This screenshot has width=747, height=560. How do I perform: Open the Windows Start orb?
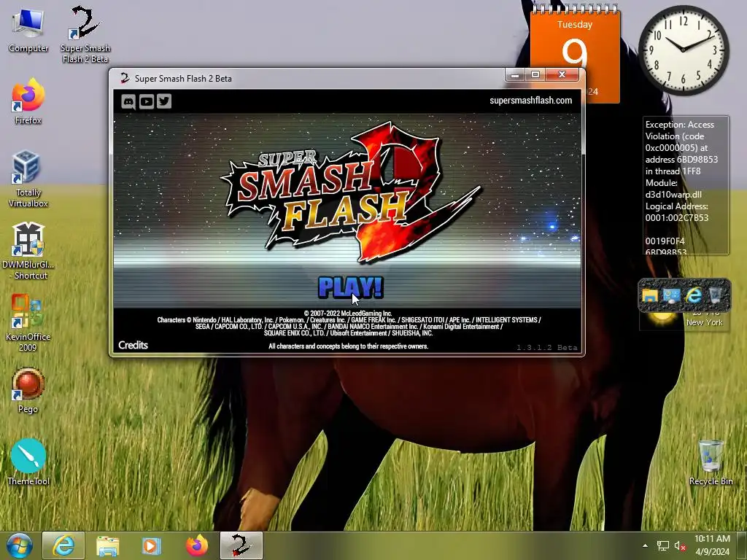[x=19, y=545]
